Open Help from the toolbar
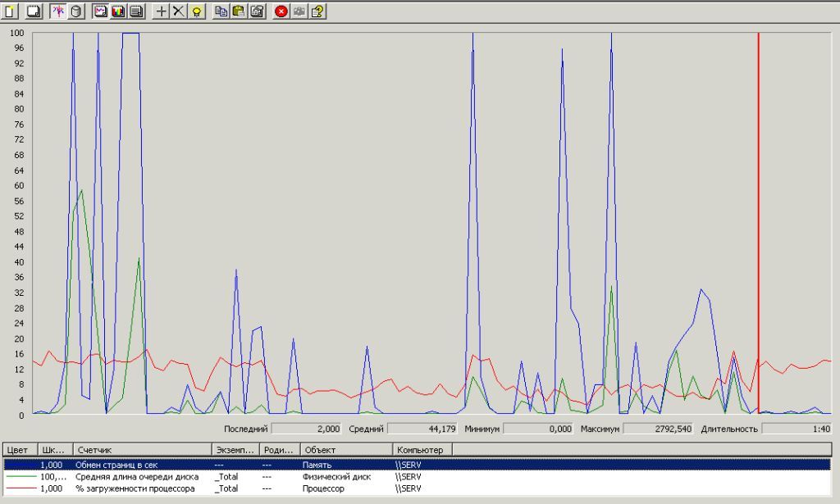 (317, 11)
